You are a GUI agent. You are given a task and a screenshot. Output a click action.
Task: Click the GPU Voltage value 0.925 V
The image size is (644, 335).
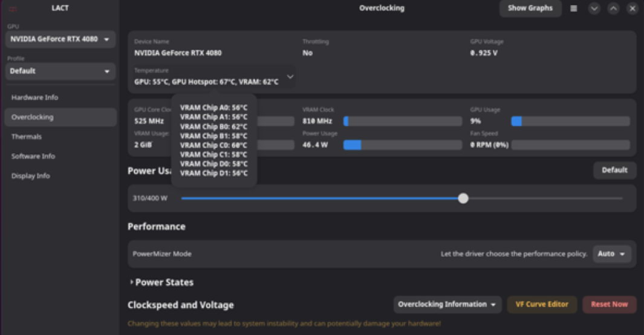pyautogui.click(x=484, y=53)
